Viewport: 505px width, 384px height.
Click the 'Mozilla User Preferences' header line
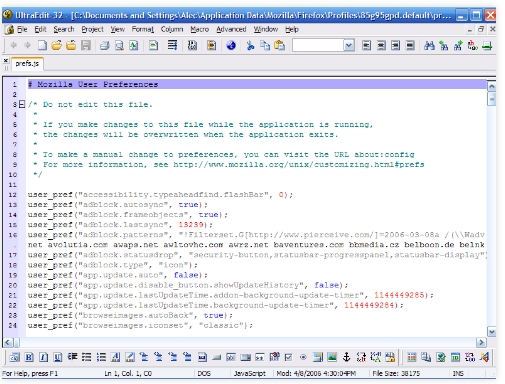click(257, 84)
